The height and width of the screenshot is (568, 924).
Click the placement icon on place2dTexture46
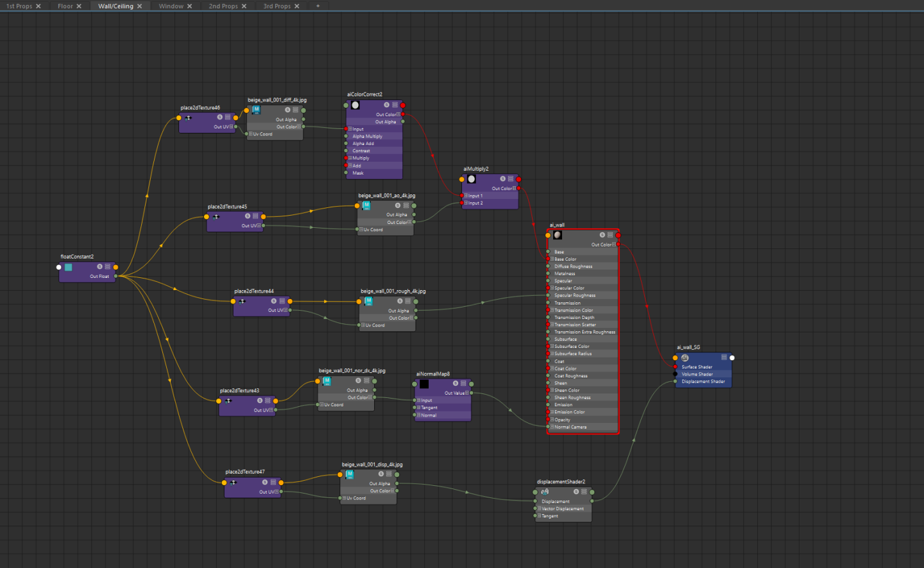tap(188, 117)
